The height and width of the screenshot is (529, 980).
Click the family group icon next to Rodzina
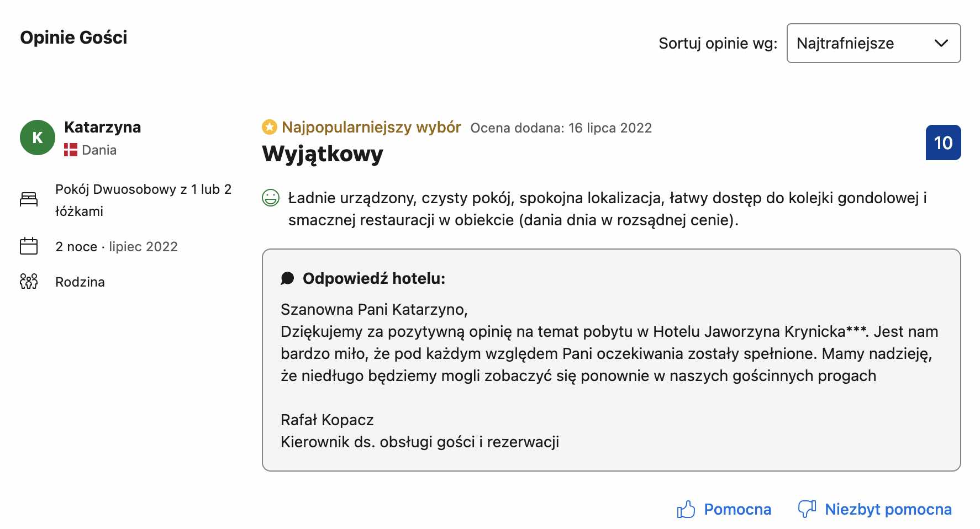(28, 281)
